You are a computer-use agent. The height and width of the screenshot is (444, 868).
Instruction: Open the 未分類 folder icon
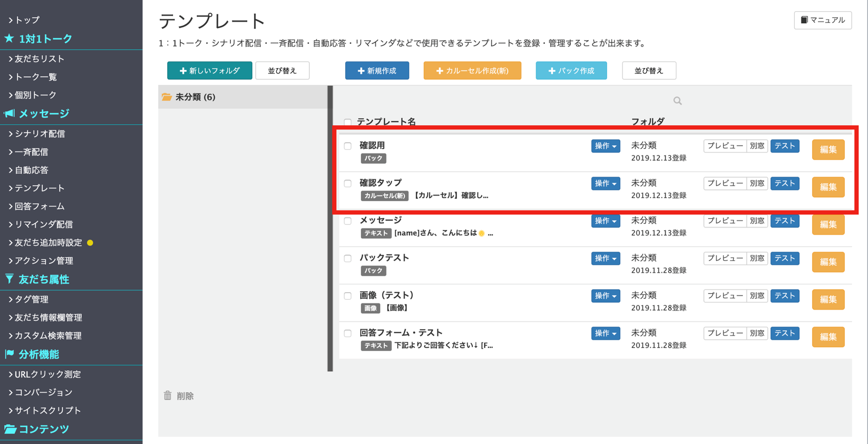(167, 97)
